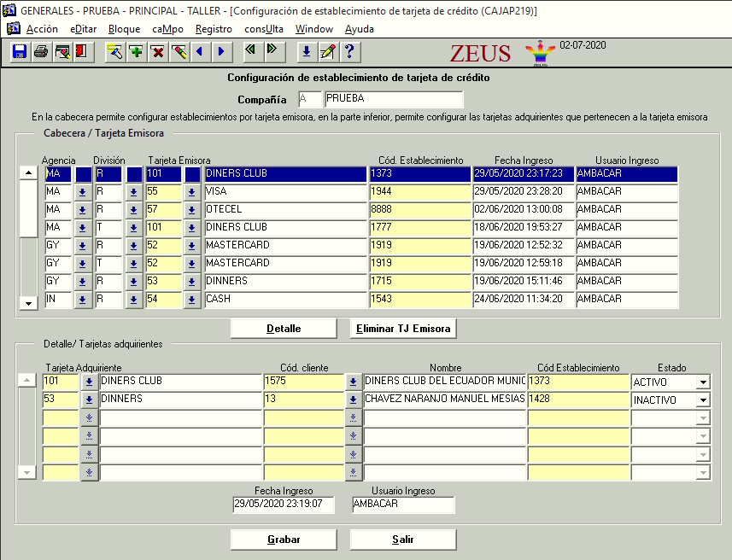
Task: Click the red door Exit icon
Action: (x=80, y=52)
